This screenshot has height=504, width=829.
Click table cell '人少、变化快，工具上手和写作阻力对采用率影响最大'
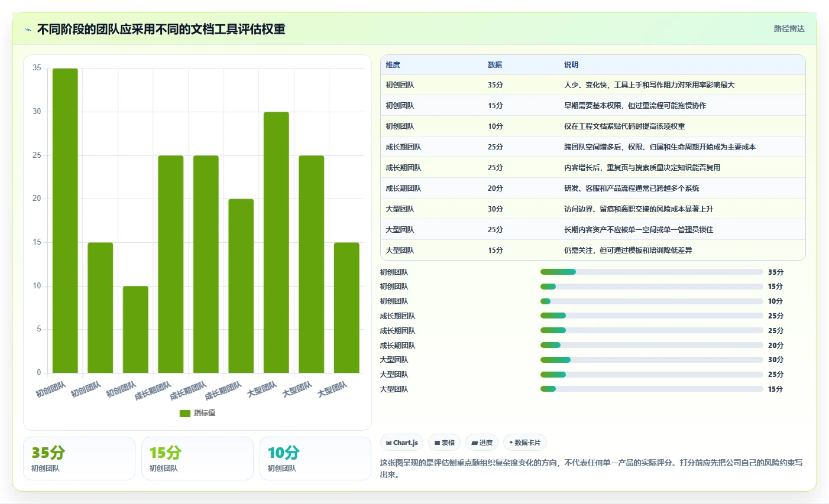649,85
